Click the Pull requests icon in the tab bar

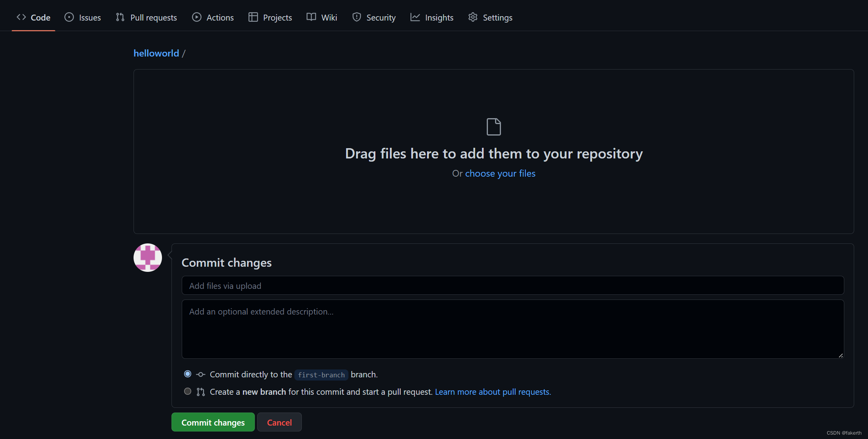120,17
